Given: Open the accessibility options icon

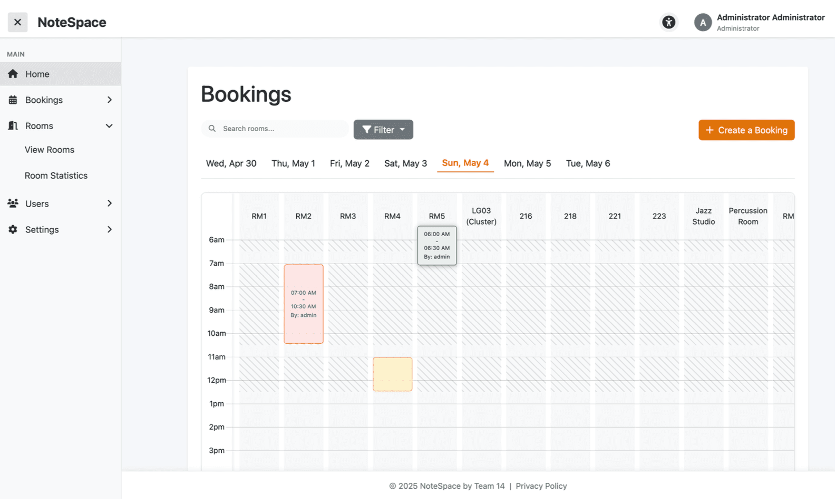Looking at the screenshot, I should [668, 22].
